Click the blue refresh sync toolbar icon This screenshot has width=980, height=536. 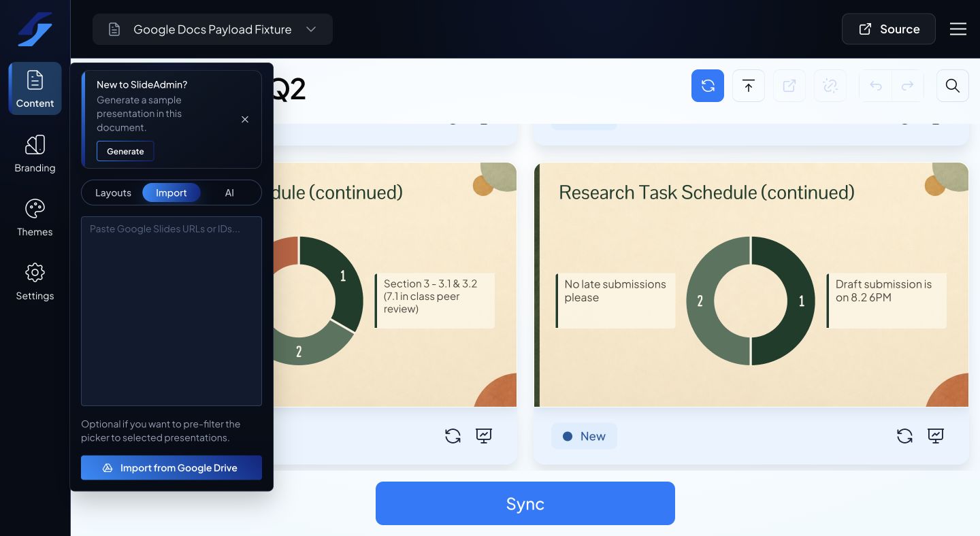tap(708, 86)
